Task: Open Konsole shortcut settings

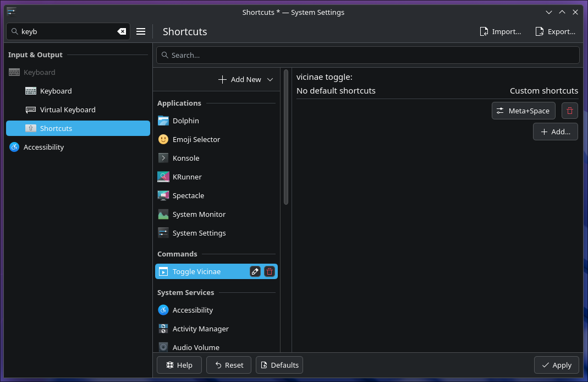Action: click(186, 158)
